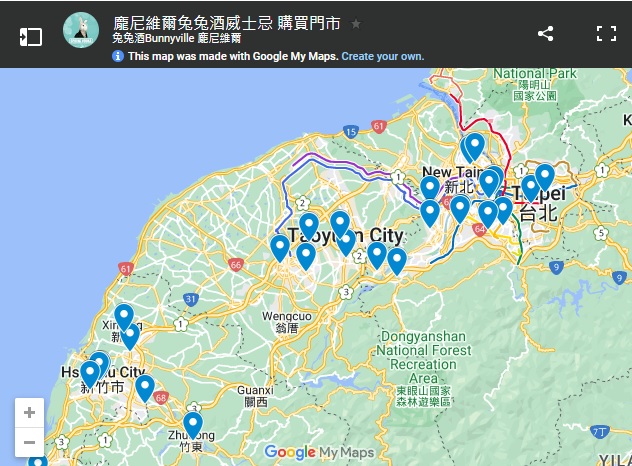Select the lower pin at Xinfeng
Screen dimensions: 632x466
pyautogui.click(x=130, y=335)
